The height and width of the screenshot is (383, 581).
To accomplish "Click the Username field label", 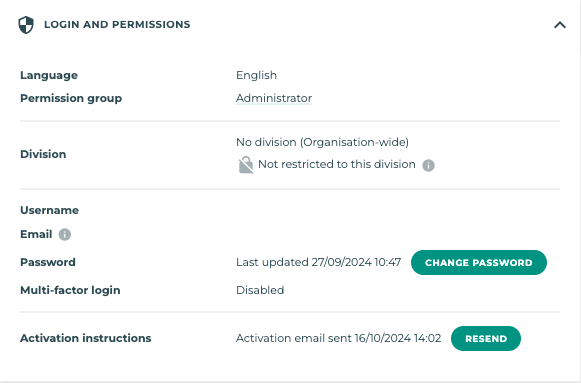I will [x=50, y=210].
